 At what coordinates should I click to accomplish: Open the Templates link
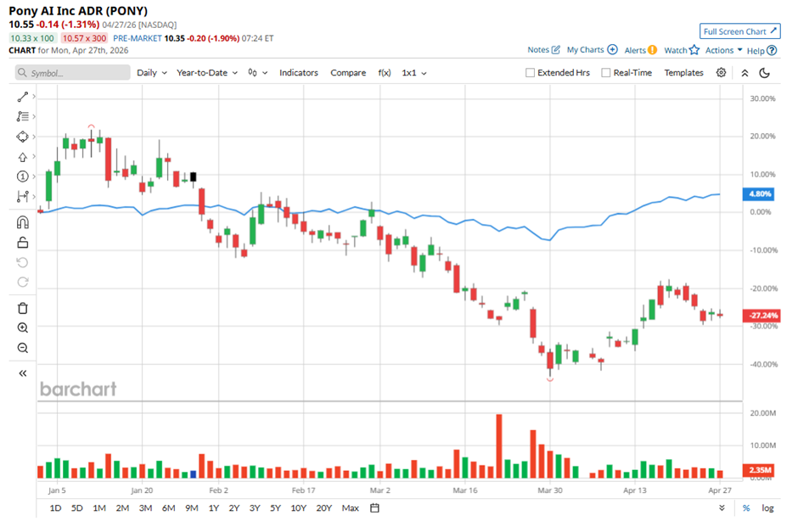(x=683, y=73)
